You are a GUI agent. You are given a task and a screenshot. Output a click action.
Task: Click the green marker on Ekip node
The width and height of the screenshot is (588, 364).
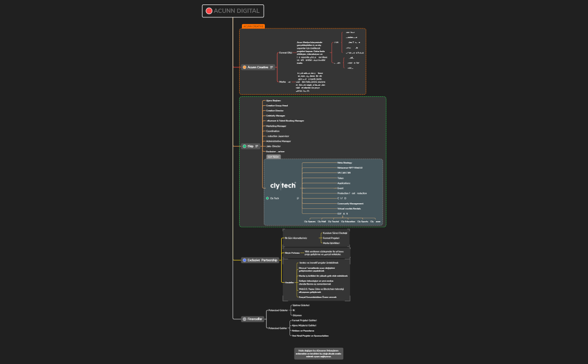tap(245, 146)
